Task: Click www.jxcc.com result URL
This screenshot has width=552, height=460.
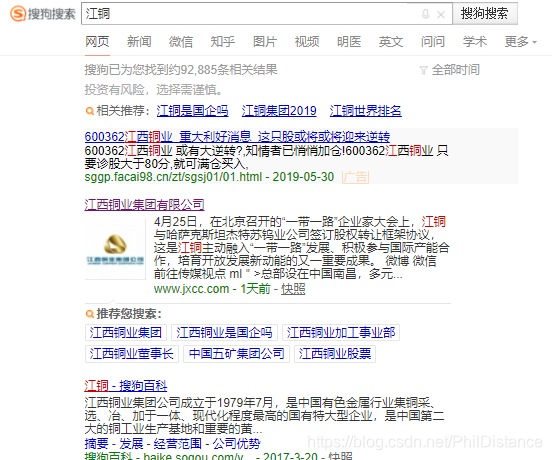Action: point(192,289)
